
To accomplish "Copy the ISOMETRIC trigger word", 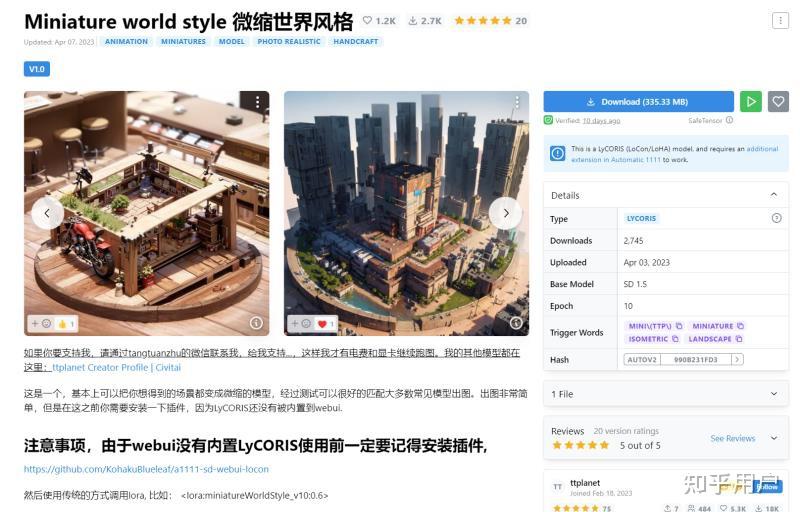I will pos(675,339).
